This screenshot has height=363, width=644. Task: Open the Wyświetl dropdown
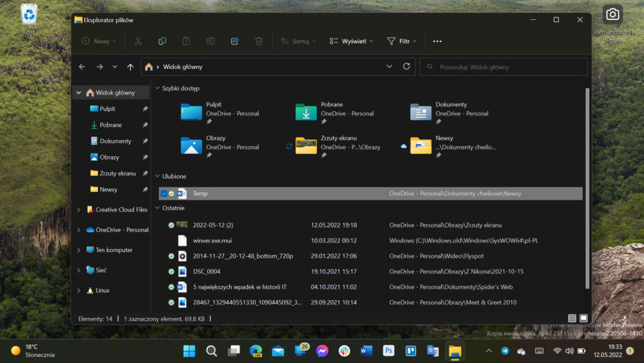click(x=351, y=41)
